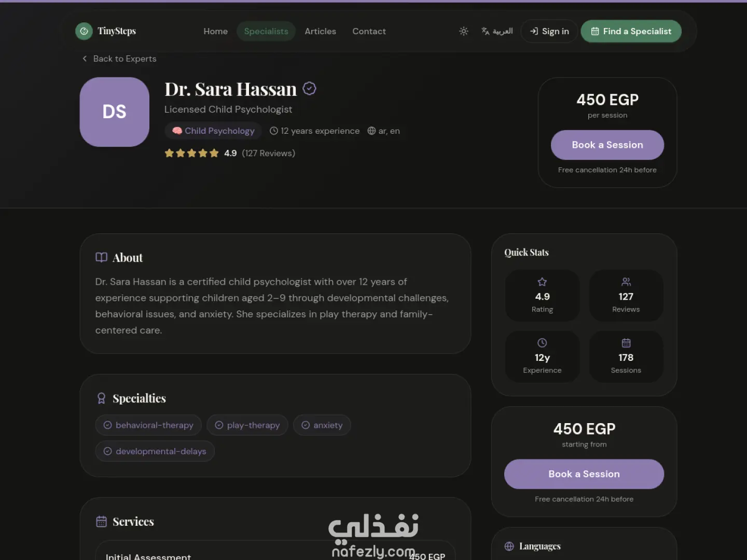Image resolution: width=747 pixels, height=560 pixels.
Task: Click the Find a Specialist button
Action: pyautogui.click(x=631, y=31)
